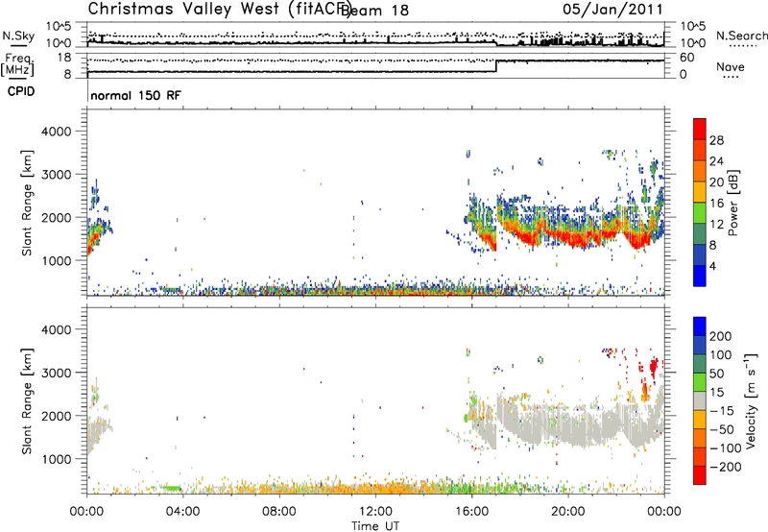
Task: Click the "-15" label on the velocity color bar
Action: tap(722, 411)
